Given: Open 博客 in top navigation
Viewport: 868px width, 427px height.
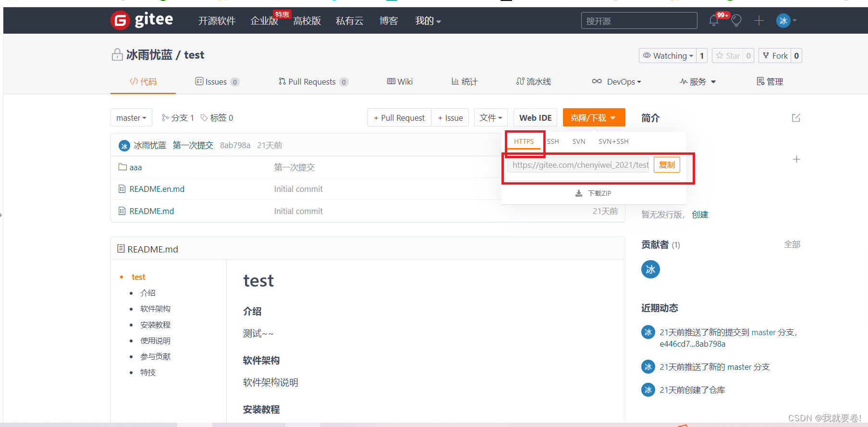Looking at the screenshot, I should [389, 21].
